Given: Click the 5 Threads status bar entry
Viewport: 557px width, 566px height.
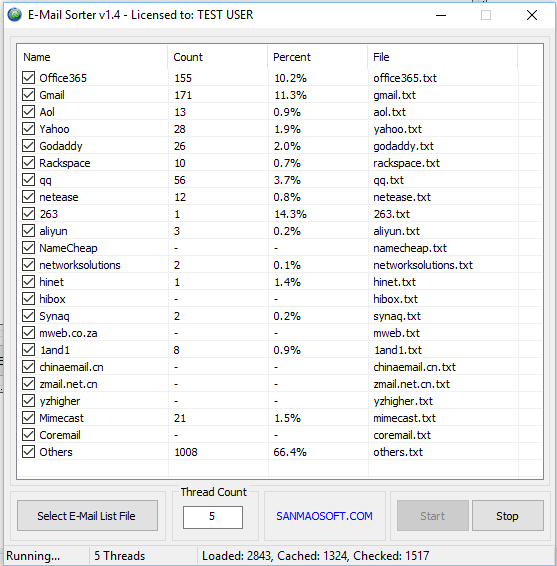Looking at the screenshot, I should (119, 556).
